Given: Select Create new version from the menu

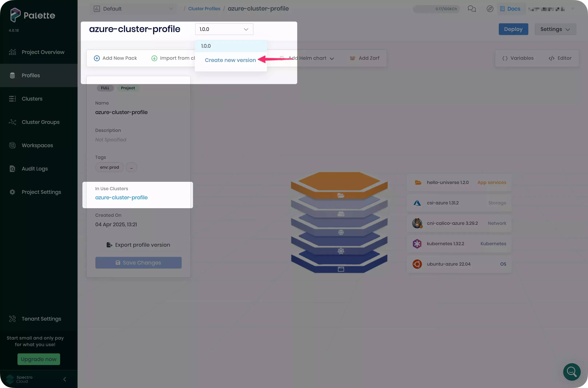Looking at the screenshot, I should click(x=230, y=60).
